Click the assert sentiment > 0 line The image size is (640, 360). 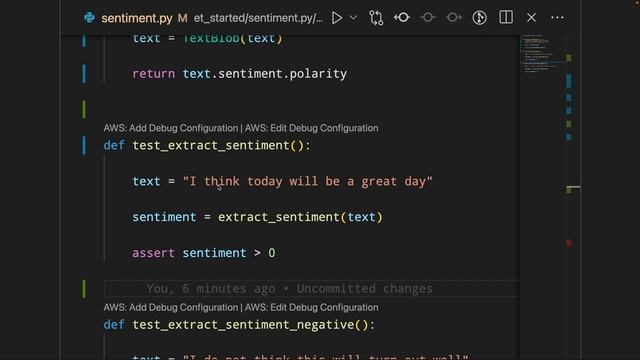(204, 253)
